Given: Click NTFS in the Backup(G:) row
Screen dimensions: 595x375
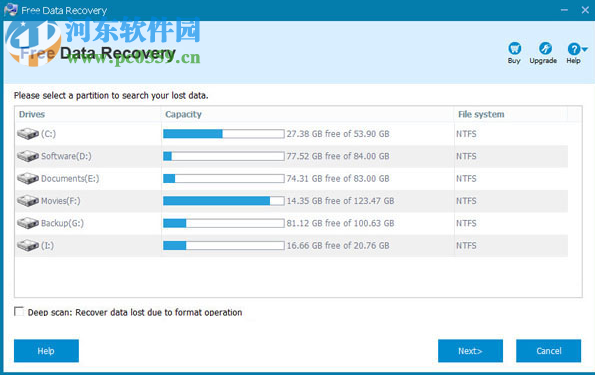Looking at the screenshot, I should (x=466, y=224).
